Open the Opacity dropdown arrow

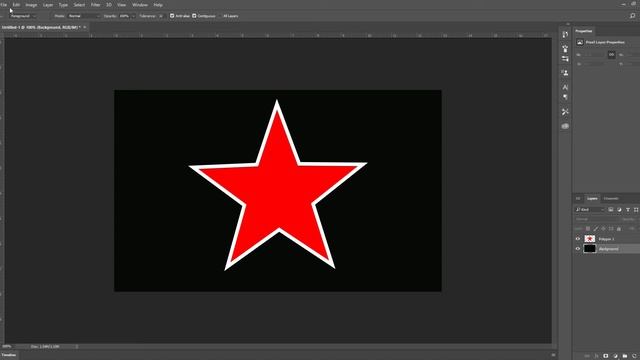point(133,16)
